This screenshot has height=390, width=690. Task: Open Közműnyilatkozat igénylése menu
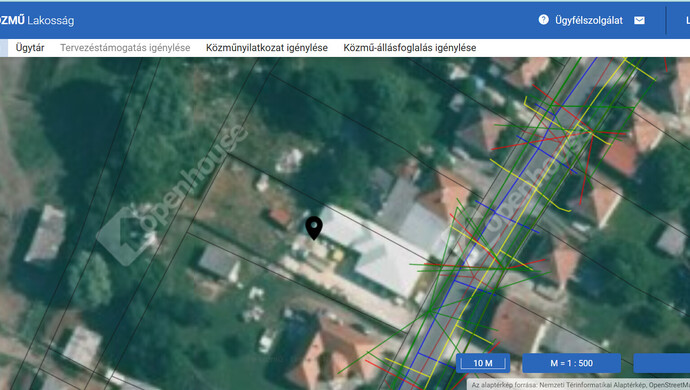(267, 48)
